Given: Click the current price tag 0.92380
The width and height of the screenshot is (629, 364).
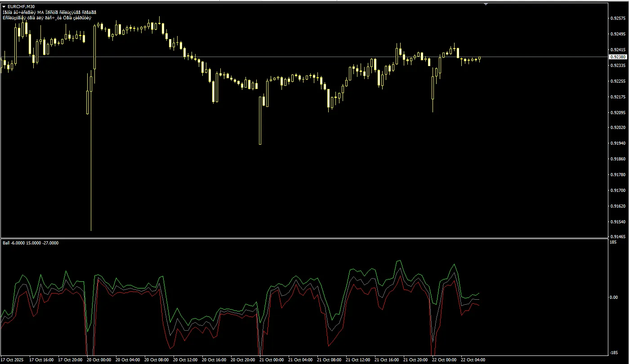Looking at the screenshot, I should coord(618,57).
